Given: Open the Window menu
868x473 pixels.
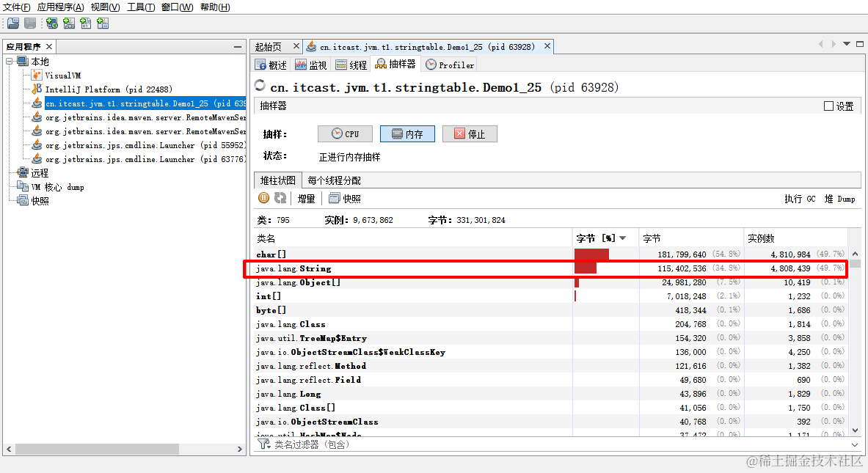Looking at the screenshot, I should [x=177, y=7].
